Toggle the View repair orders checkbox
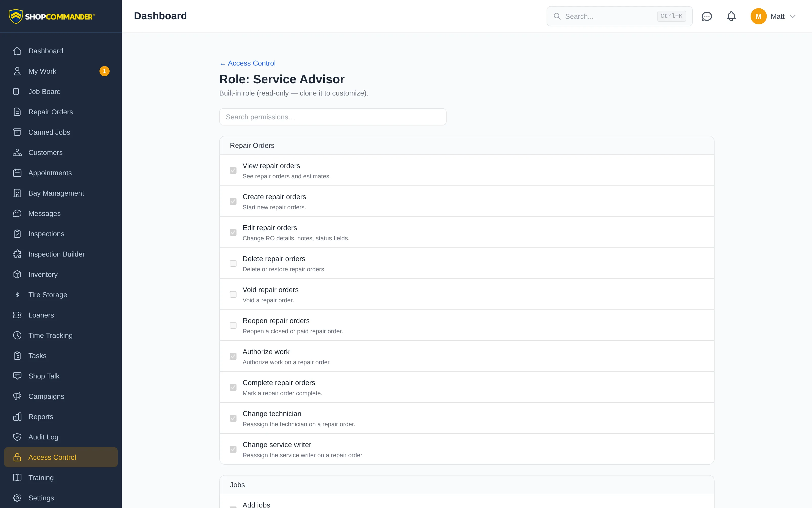The width and height of the screenshot is (812, 508). tap(233, 171)
